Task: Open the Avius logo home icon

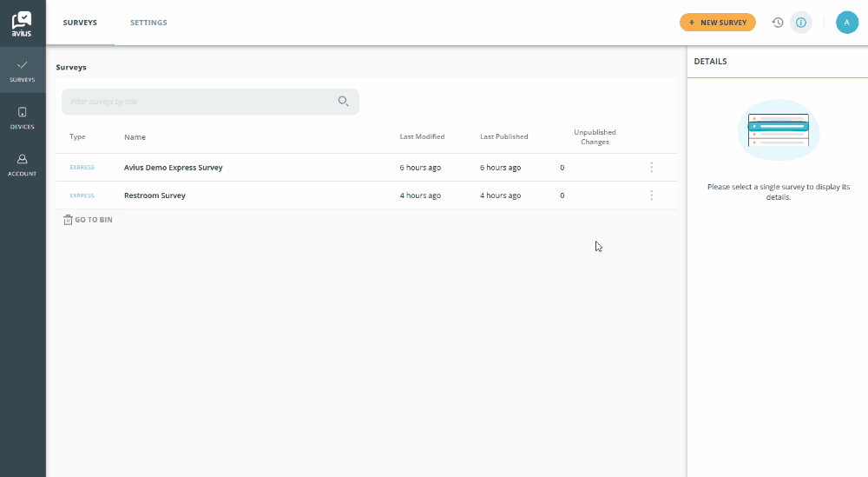Action: pyautogui.click(x=23, y=23)
